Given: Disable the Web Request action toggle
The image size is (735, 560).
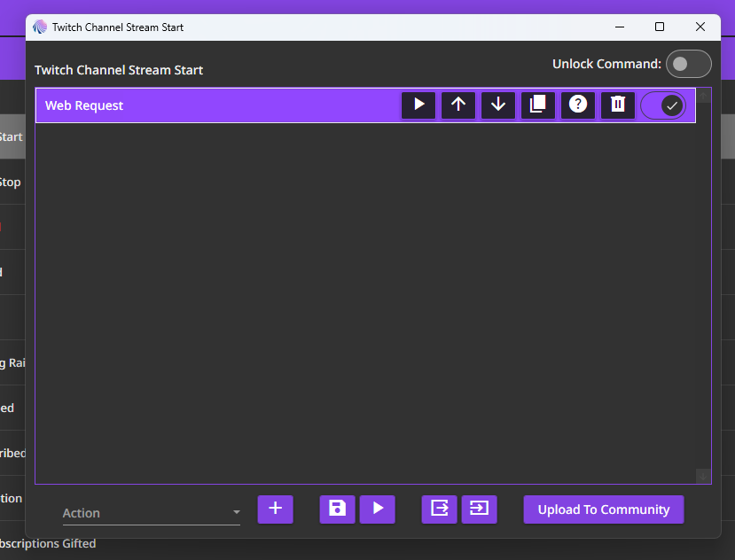Looking at the screenshot, I should pos(663,105).
